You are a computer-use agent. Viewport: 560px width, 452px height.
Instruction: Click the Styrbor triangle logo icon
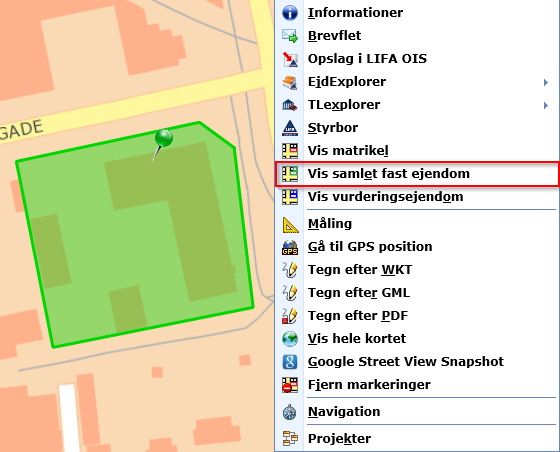click(x=290, y=128)
